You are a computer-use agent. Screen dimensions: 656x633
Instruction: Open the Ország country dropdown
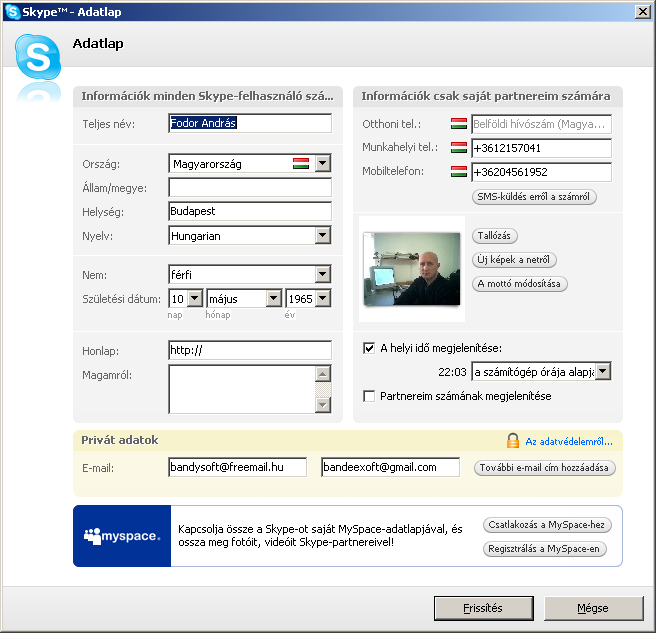point(323,163)
